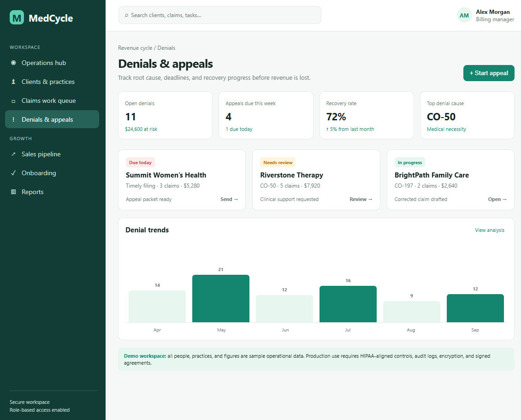Click the Denial trends heading

147,230
